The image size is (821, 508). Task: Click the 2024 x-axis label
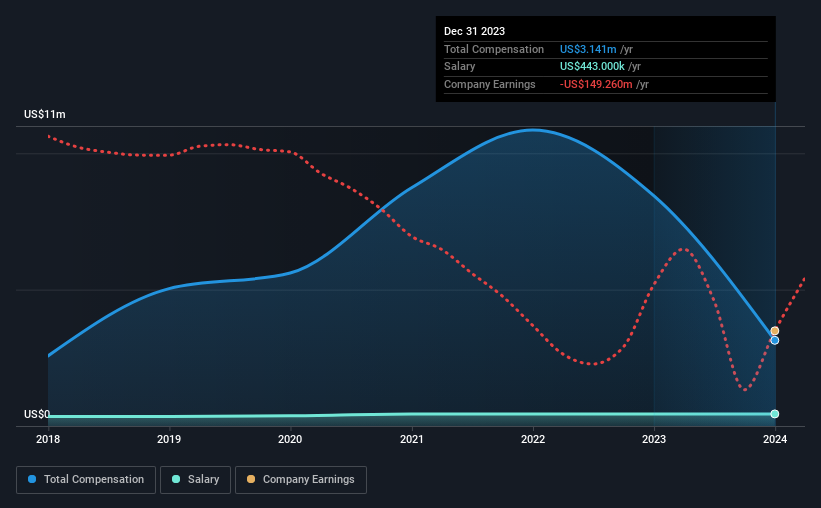point(775,439)
